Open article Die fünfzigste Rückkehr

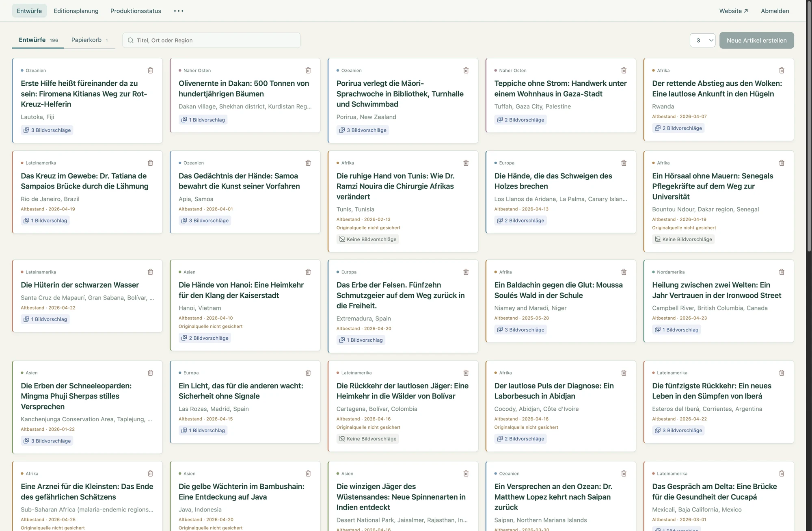pos(712,391)
